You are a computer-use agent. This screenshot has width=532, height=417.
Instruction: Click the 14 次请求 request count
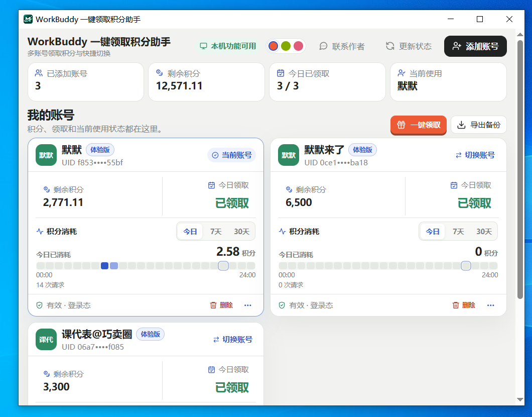pos(50,285)
